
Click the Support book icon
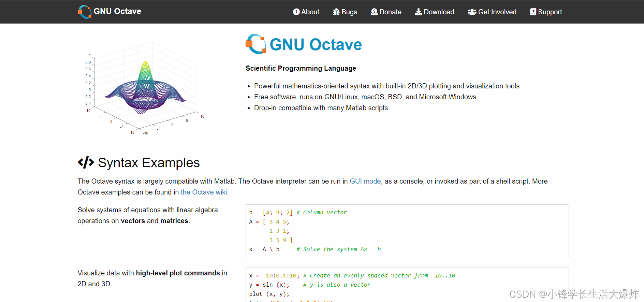pos(533,12)
